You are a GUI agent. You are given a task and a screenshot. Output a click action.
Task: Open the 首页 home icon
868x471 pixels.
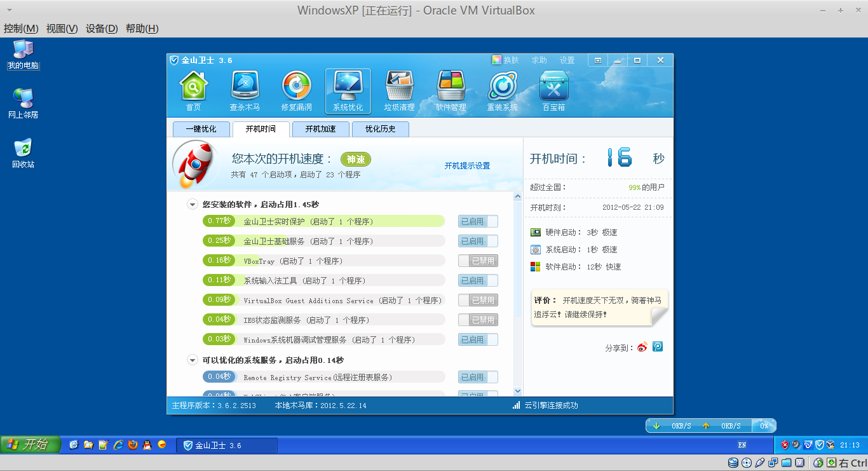tap(193, 92)
